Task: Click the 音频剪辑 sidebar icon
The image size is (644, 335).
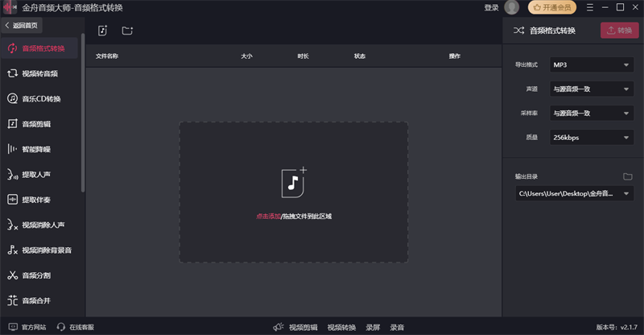Action: click(12, 124)
